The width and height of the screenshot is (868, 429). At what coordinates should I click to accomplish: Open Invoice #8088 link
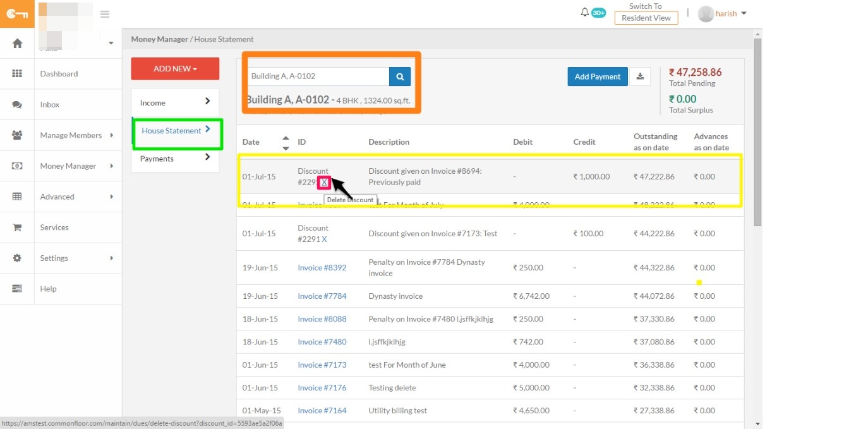point(322,319)
